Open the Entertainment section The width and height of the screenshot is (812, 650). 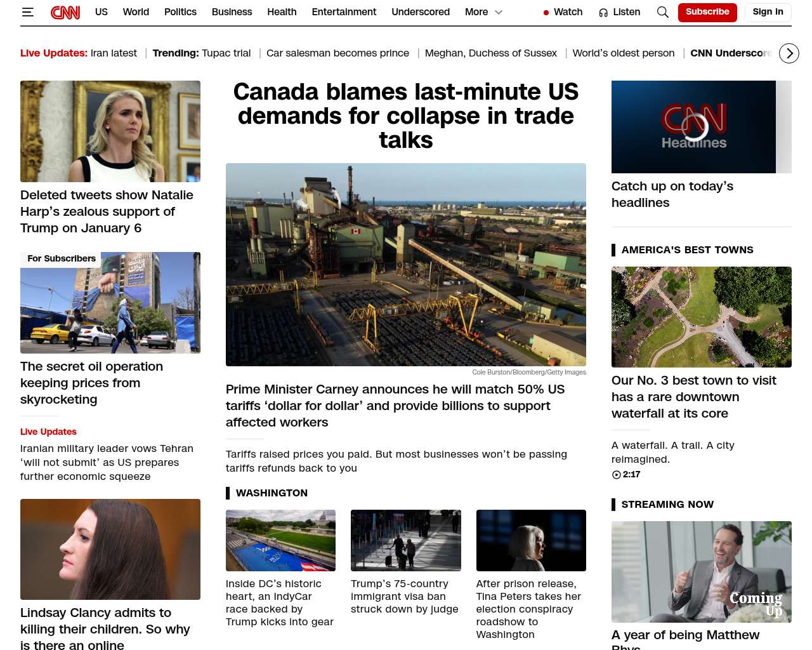click(344, 12)
